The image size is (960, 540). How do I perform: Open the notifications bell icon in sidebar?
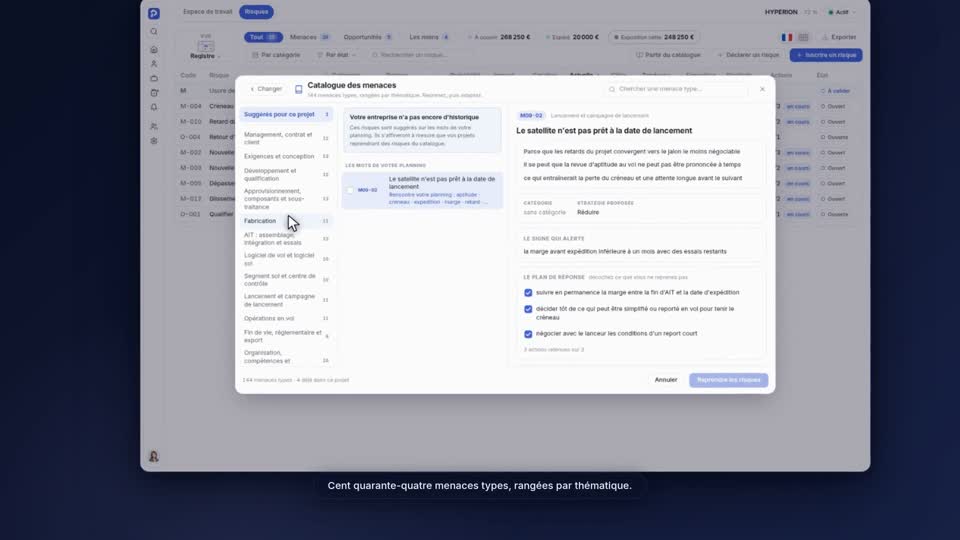click(x=154, y=107)
